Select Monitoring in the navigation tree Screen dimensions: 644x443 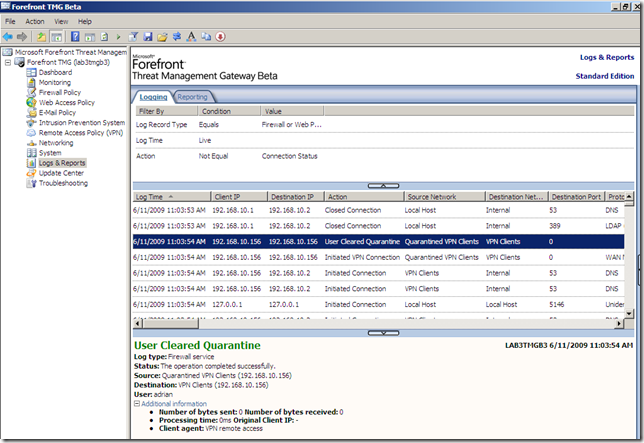55,83
